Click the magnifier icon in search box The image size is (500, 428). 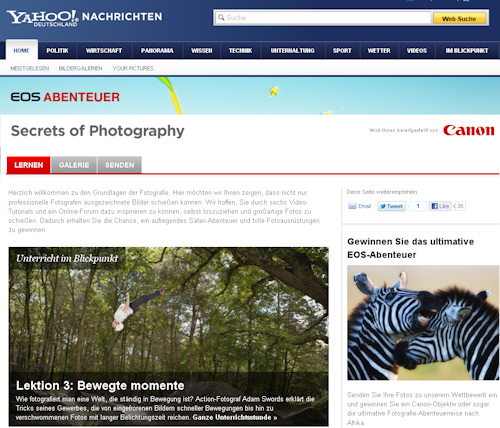tap(221, 17)
